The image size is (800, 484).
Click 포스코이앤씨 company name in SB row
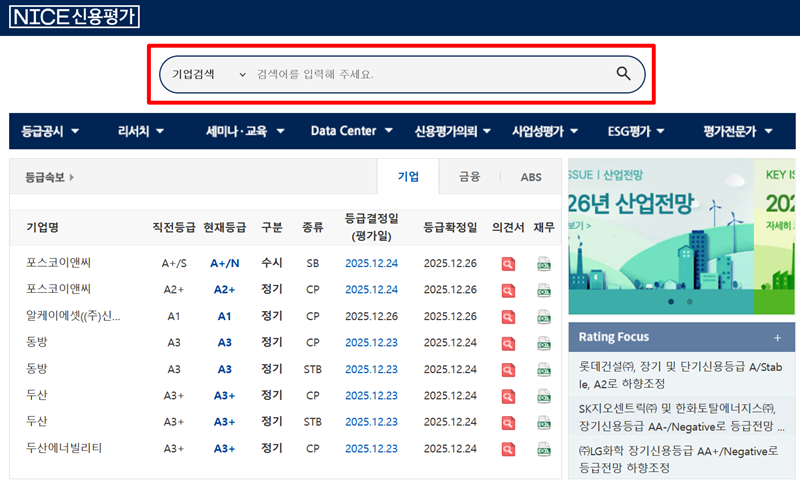coord(59,263)
